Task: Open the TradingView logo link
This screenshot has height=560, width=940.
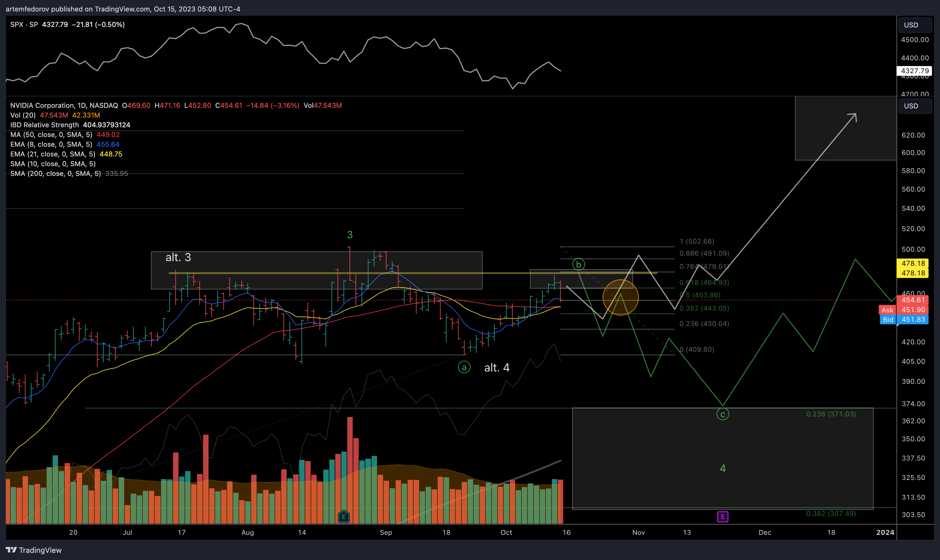Action: pyautogui.click(x=33, y=550)
